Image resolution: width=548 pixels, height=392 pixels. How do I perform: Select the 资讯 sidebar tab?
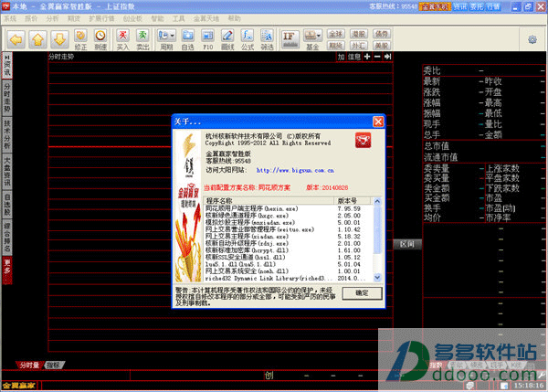pyautogui.click(x=7, y=66)
